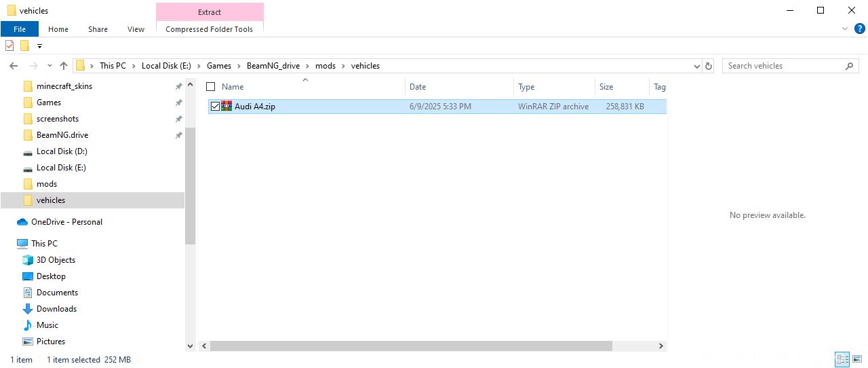
Task: Click the BeamNG_drive breadcrumb
Action: click(x=273, y=66)
